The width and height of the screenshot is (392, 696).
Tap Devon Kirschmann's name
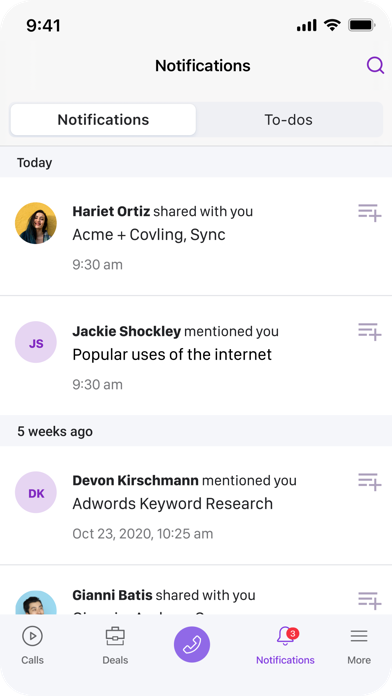[135, 480]
